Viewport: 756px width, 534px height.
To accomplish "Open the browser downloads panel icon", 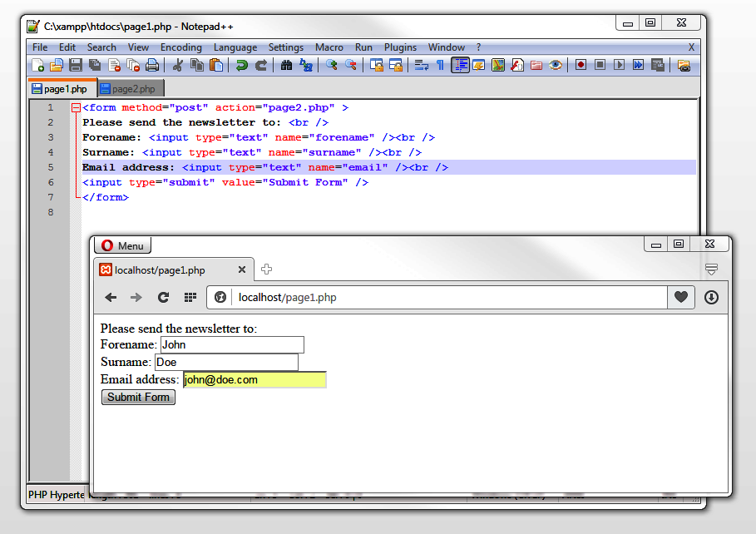I will coord(710,297).
